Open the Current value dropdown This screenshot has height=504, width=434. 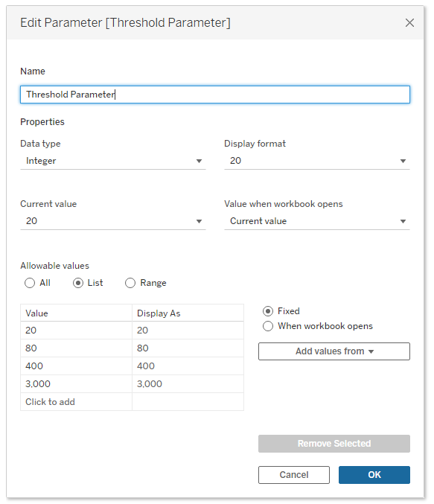click(x=113, y=221)
